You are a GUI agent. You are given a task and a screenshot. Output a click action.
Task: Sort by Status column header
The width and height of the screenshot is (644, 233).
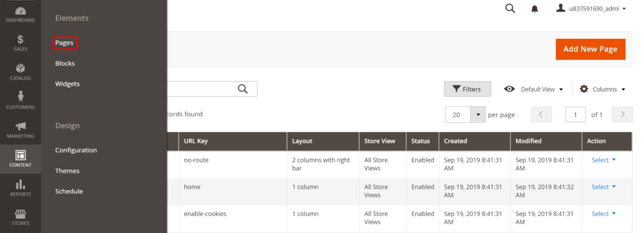tap(422, 141)
